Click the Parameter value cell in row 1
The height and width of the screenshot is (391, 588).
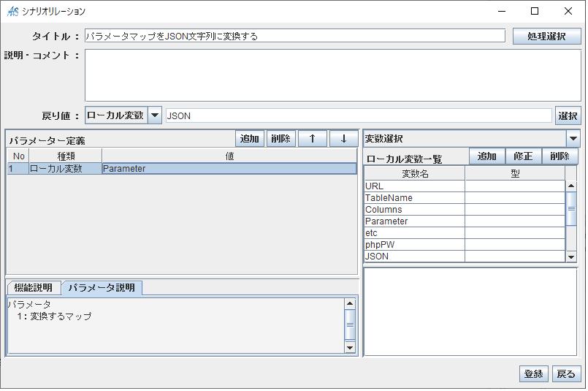[x=229, y=169]
